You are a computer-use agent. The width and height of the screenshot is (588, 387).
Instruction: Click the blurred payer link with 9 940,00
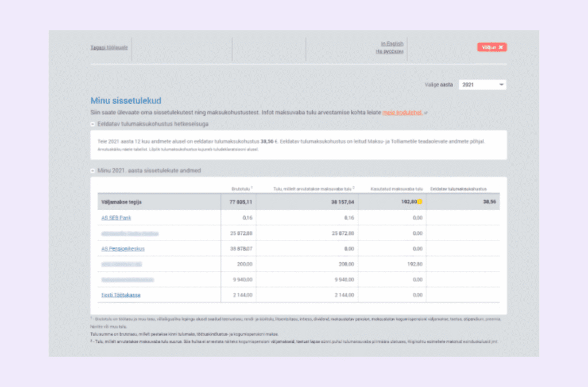[x=127, y=280]
